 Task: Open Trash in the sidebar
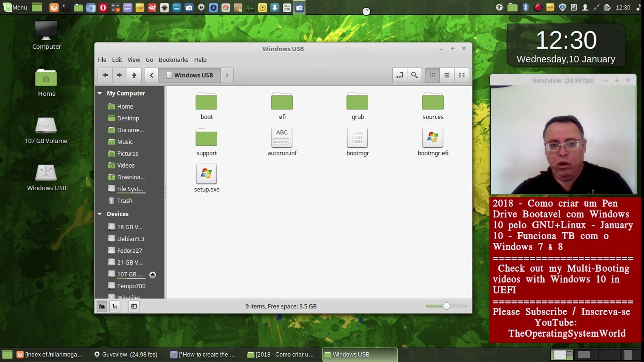point(124,200)
